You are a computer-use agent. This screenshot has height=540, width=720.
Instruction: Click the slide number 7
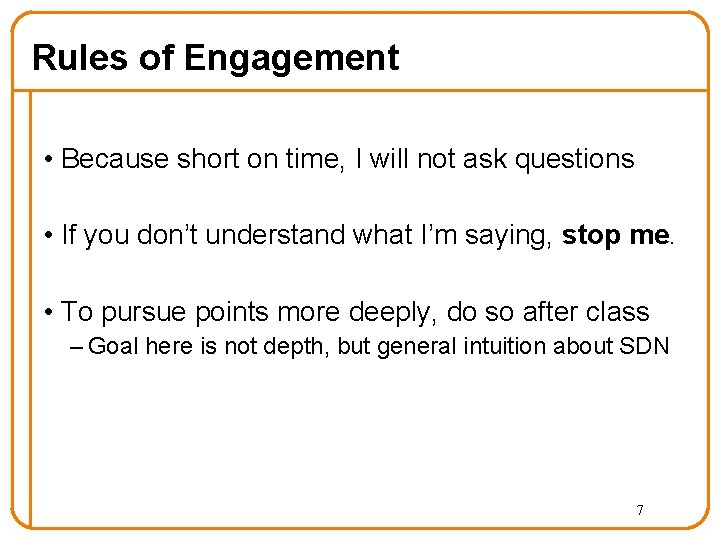640,510
